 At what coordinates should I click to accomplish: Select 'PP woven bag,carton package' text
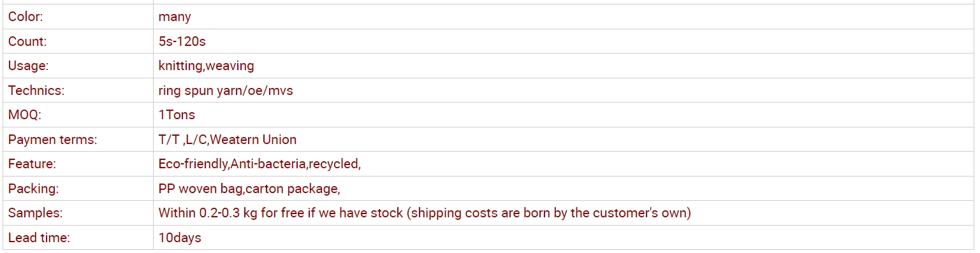249,189
